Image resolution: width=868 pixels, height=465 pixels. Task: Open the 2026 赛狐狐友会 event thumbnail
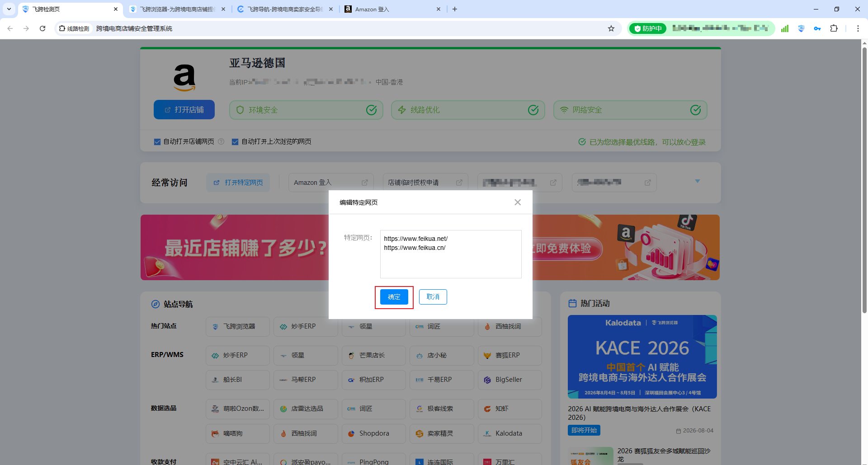click(590, 456)
